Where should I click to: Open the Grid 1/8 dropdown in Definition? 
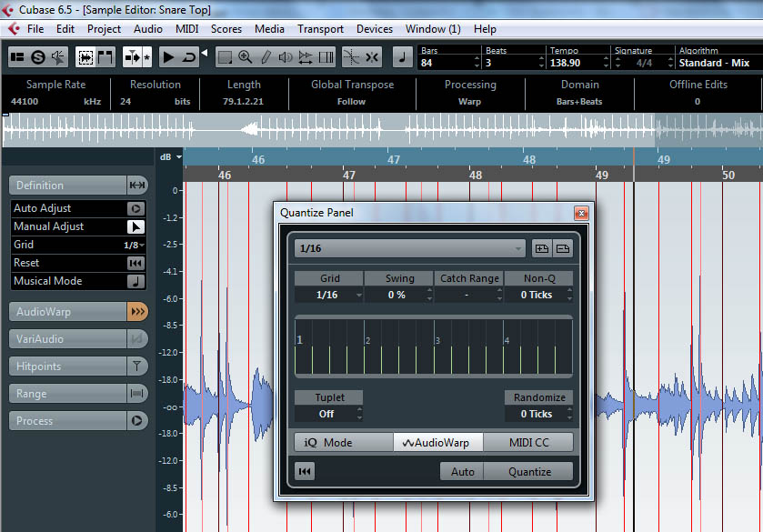[133, 245]
